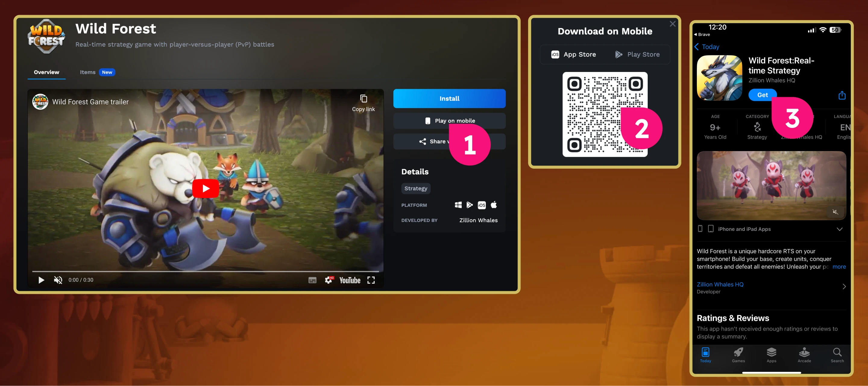
Task: Click the Wild Forest logo image
Action: [x=46, y=37]
